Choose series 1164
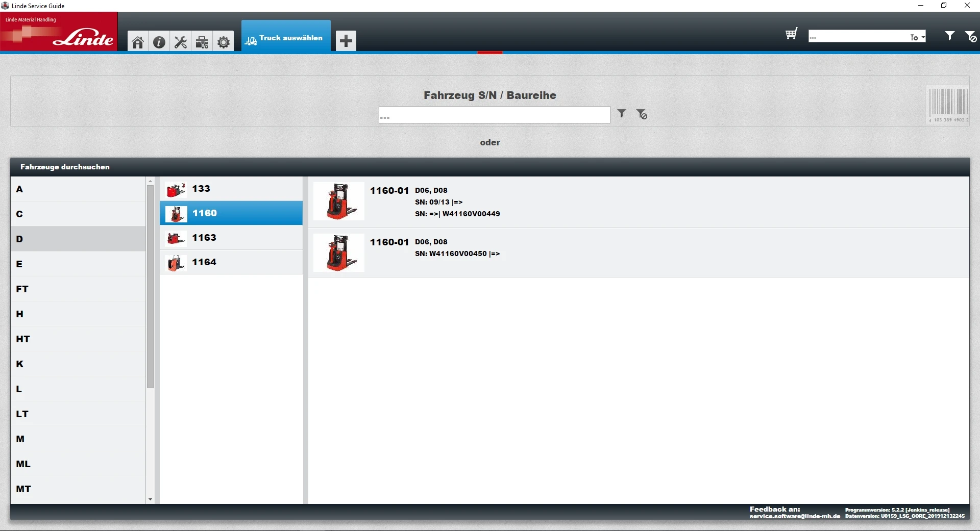Viewport: 980px width, 531px height. [231, 262]
